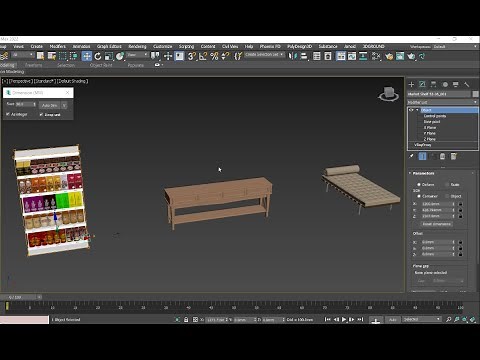This screenshot has width=480, height=360.
Task: Switch to the Object Paint ribbon tab
Action: tap(101, 65)
